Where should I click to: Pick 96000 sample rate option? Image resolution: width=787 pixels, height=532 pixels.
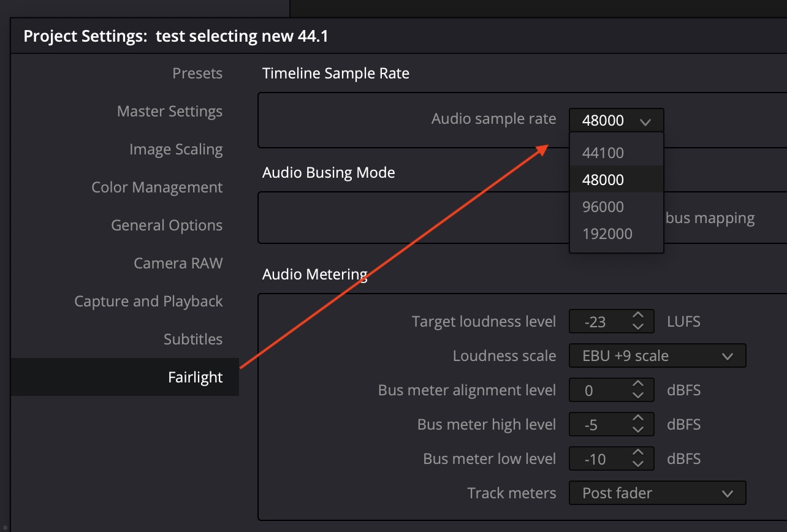[x=617, y=207]
